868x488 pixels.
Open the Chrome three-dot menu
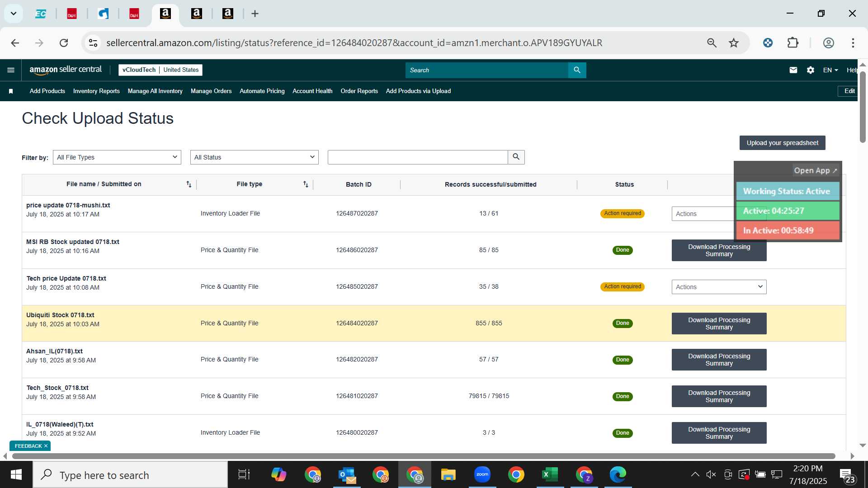[x=853, y=43]
